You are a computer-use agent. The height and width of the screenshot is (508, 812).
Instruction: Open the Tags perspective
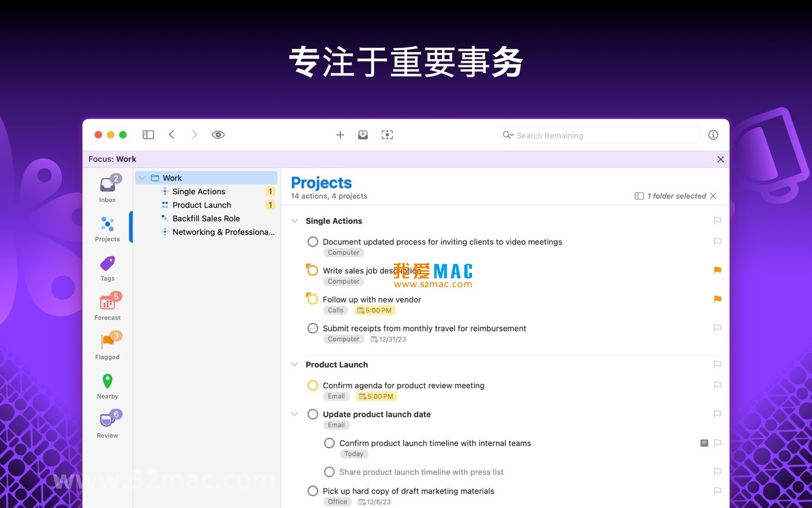click(x=107, y=266)
